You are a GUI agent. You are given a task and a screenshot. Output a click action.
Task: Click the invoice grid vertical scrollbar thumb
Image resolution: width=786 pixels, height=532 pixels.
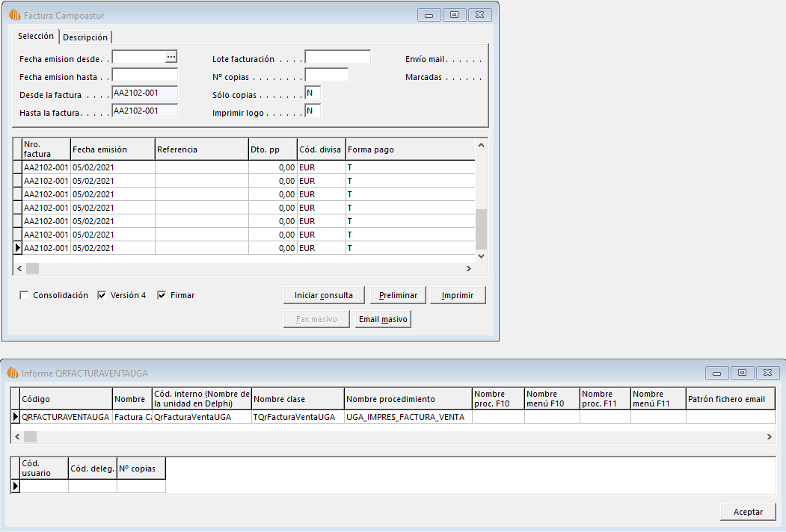[x=481, y=229]
